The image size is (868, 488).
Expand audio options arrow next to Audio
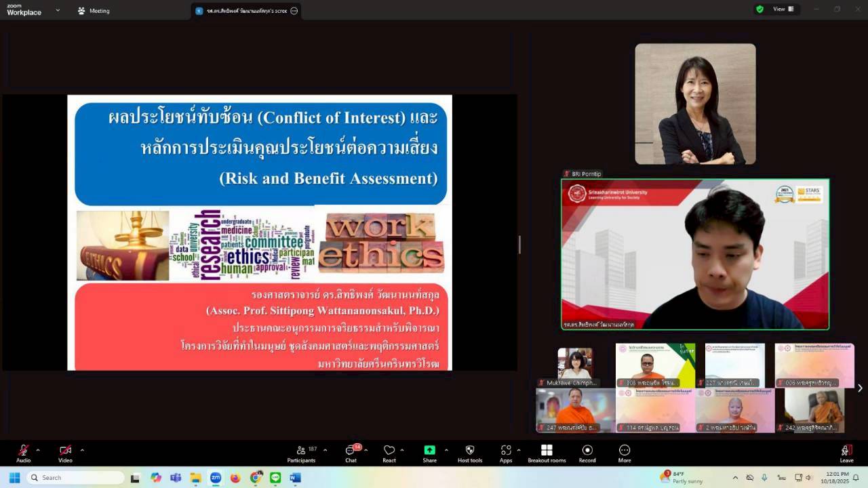coord(38,450)
